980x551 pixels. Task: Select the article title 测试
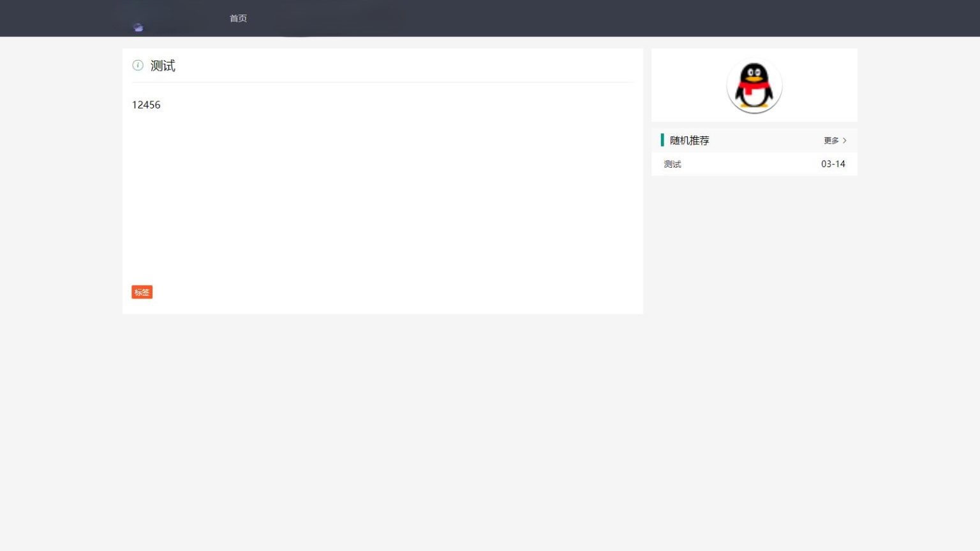pos(163,66)
